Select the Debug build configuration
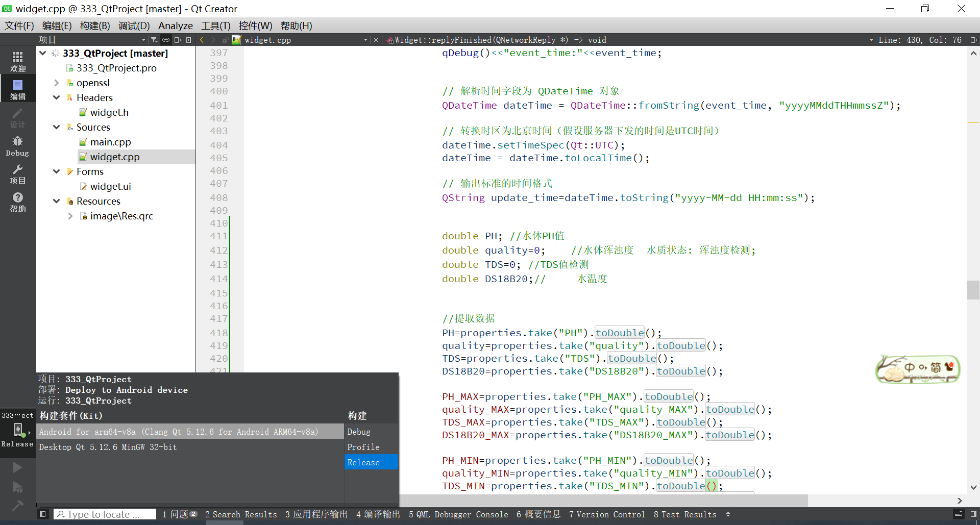Screen dimensions: 980x525 click(x=359, y=432)
